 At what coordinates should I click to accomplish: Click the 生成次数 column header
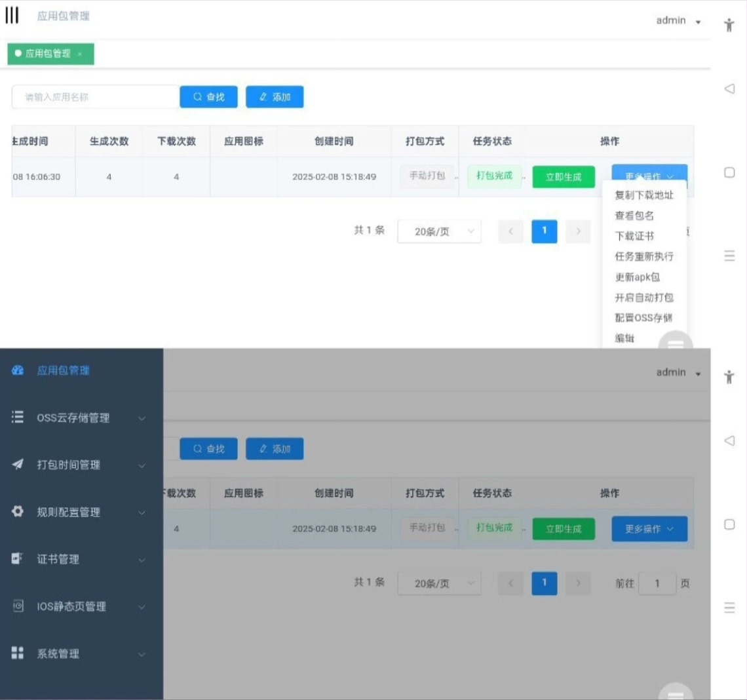(109, 141)
